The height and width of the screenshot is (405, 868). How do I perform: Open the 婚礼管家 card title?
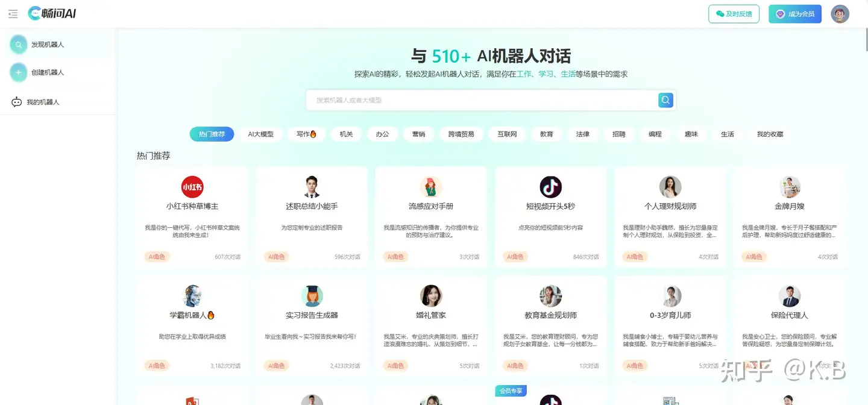[x=431, y=315]
